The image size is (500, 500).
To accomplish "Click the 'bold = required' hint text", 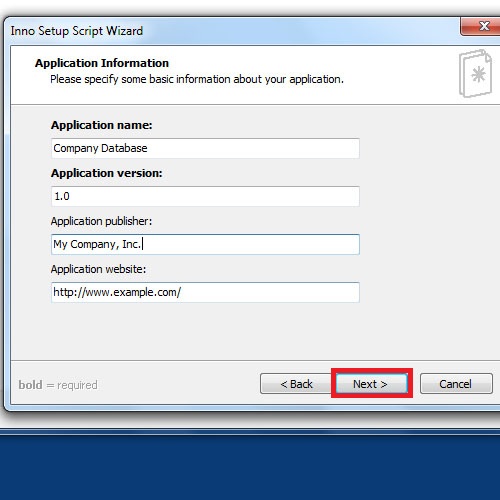I will [58, 385].
